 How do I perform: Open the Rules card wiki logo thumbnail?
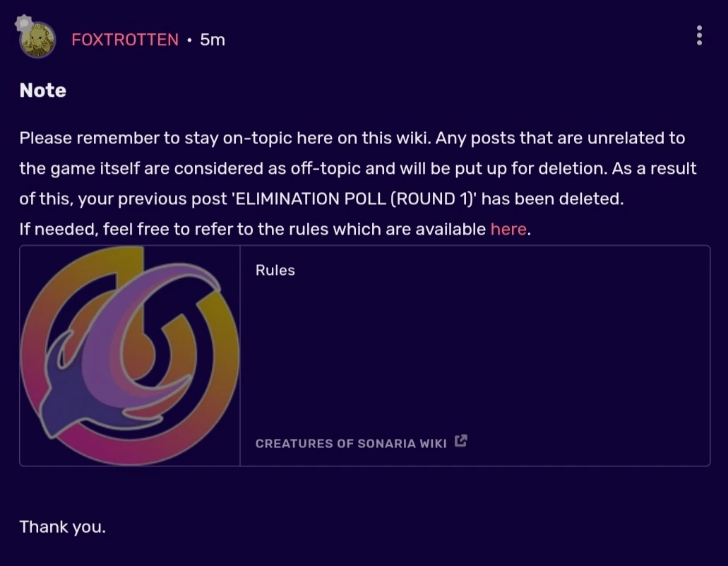pos(130,355)
